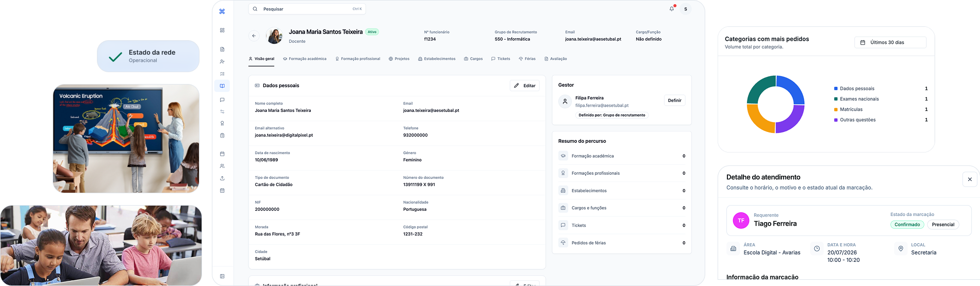Viewport: 980px width, 286px height.
Task: Switch to Formação académica tab
Action: click(x=305, y=59)
